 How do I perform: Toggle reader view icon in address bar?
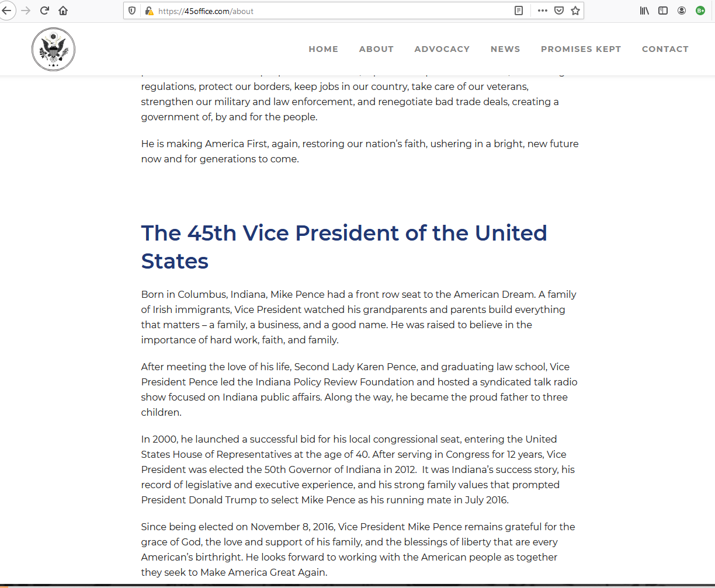tap(518, 11)
